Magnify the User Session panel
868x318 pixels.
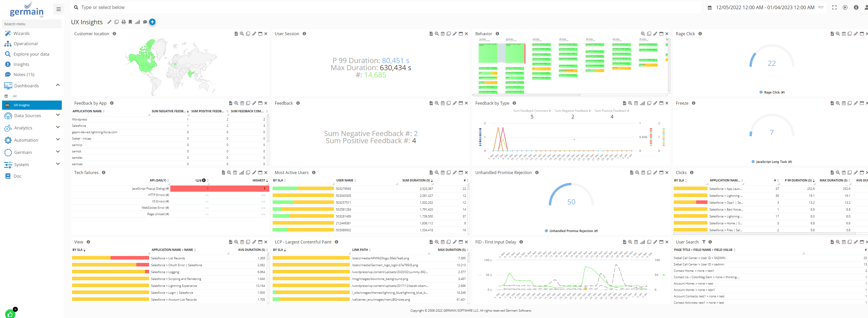[436, 34]
